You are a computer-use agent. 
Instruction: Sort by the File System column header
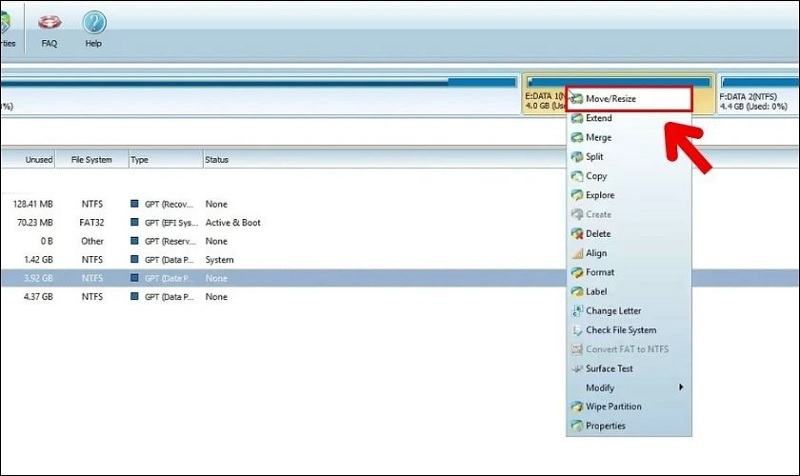pyautogui.click(x=91, y=160)
